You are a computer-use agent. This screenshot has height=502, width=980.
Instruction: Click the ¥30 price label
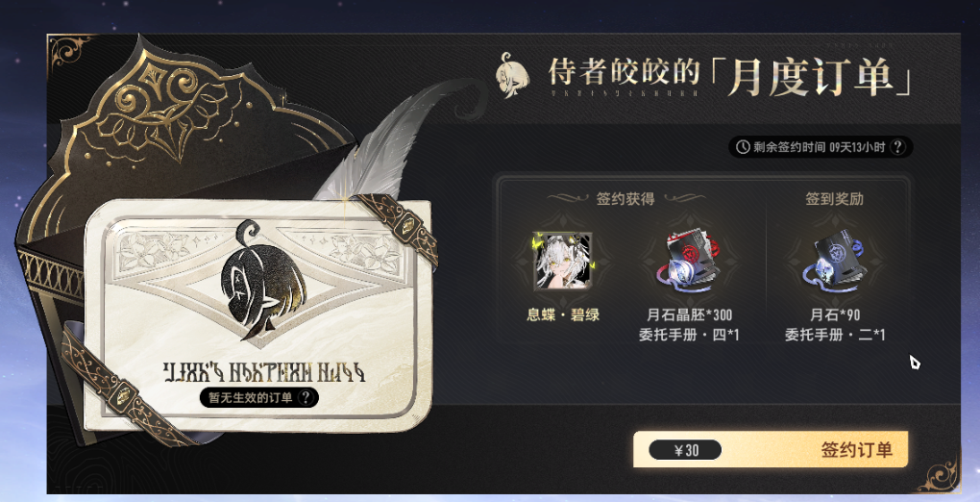point(685,450)
